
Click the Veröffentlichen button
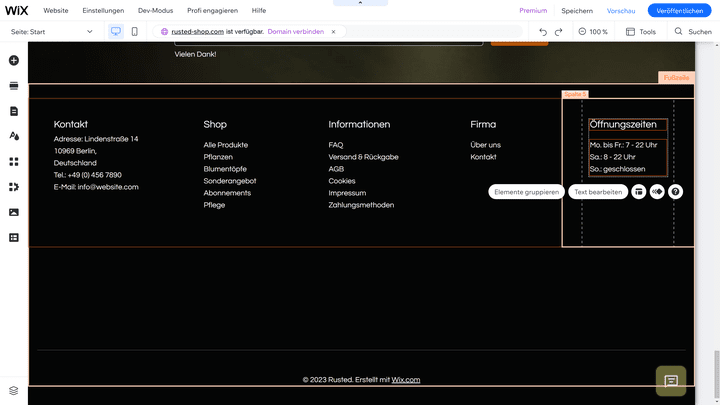[680, 10]
